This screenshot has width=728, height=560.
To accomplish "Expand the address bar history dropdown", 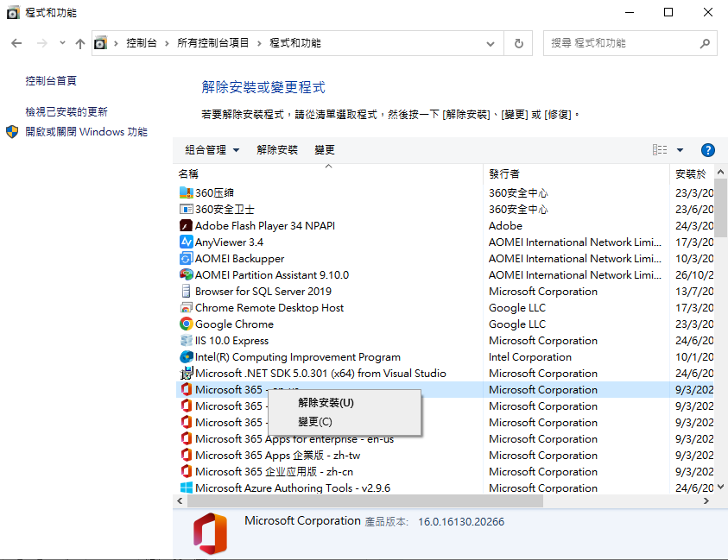I will point(491,44).
